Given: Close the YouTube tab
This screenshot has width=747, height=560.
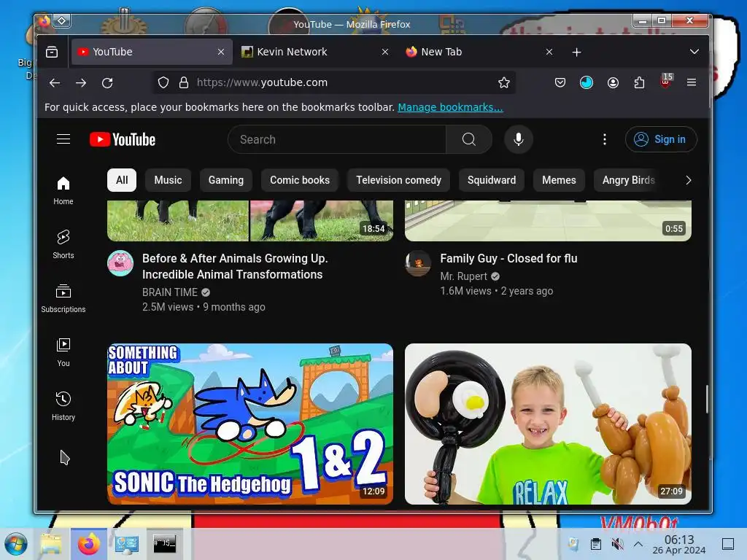Looking at the screenshot, I should coord(221,52).
